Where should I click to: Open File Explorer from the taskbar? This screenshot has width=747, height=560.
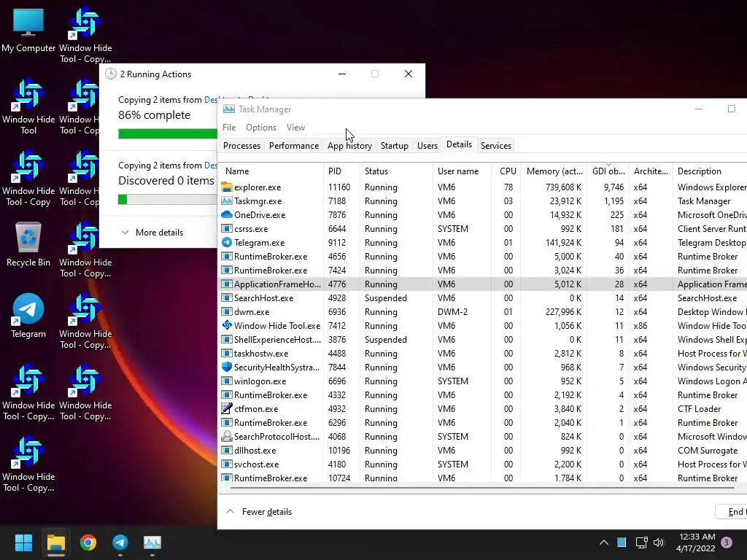[x=55, y=542]
